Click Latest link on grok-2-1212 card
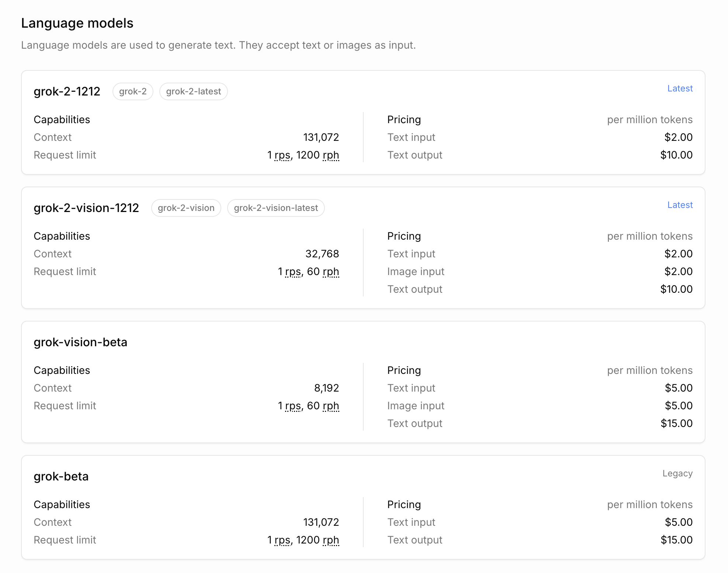Viewport: 728px width, 573px height. [680, 88]
